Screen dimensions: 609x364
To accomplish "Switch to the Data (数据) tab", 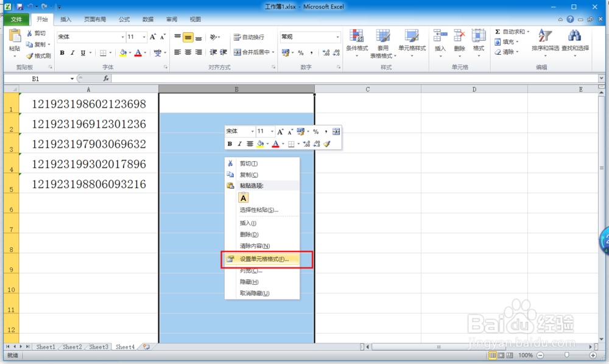I will 148,19.
